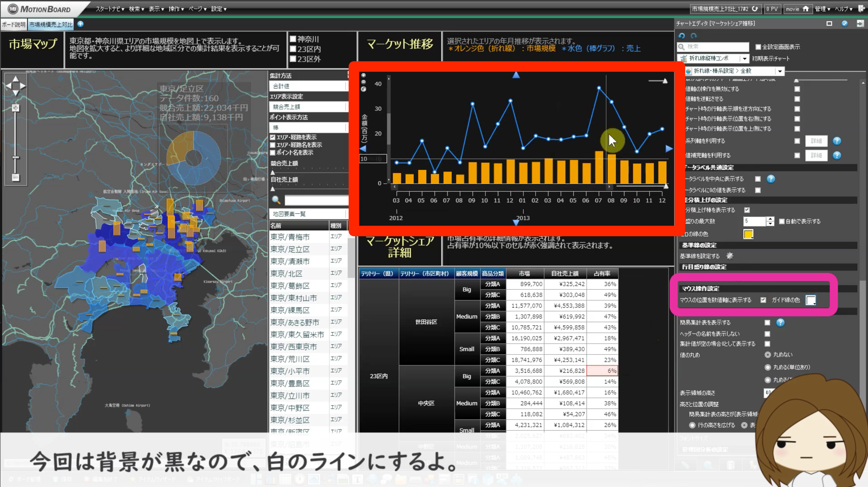
Task: Open help for 値補完軸を利用する
Action: click(x=837, y=156)
